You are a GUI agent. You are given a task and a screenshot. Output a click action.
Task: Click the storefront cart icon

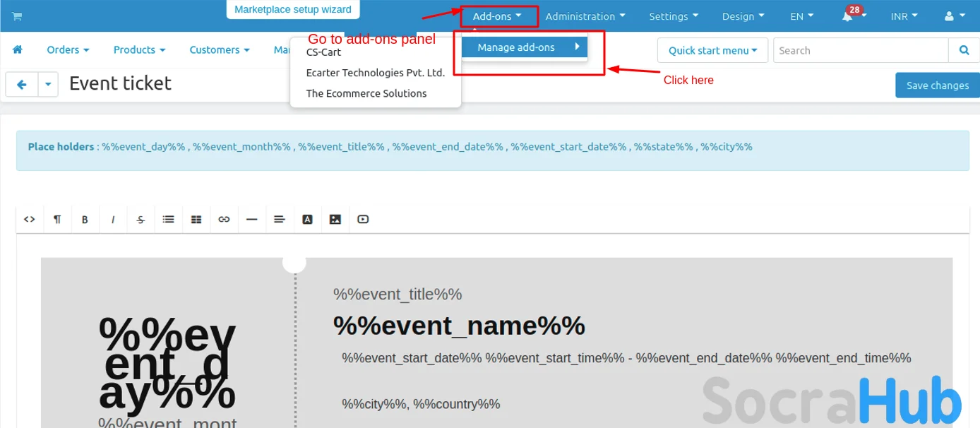point(17,16)
